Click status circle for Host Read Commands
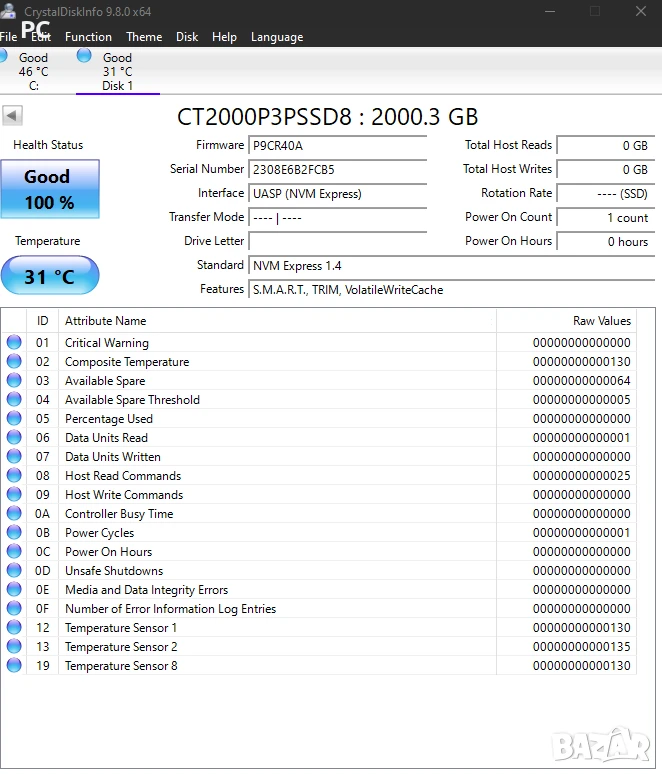Image resolution: width=662 pixels, height=774 pixels. (14, 475)
